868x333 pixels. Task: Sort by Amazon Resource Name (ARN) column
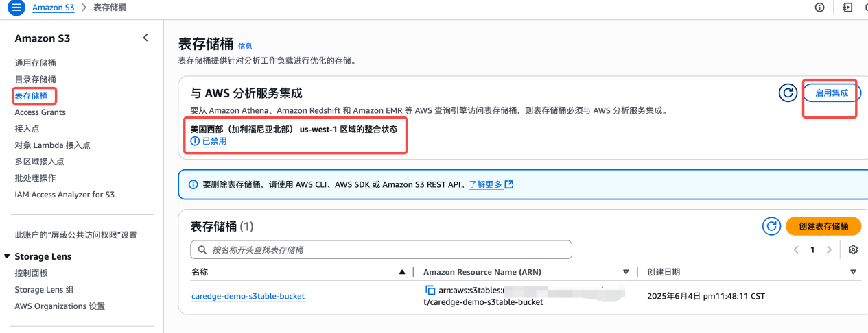click(x=626, y=272)
